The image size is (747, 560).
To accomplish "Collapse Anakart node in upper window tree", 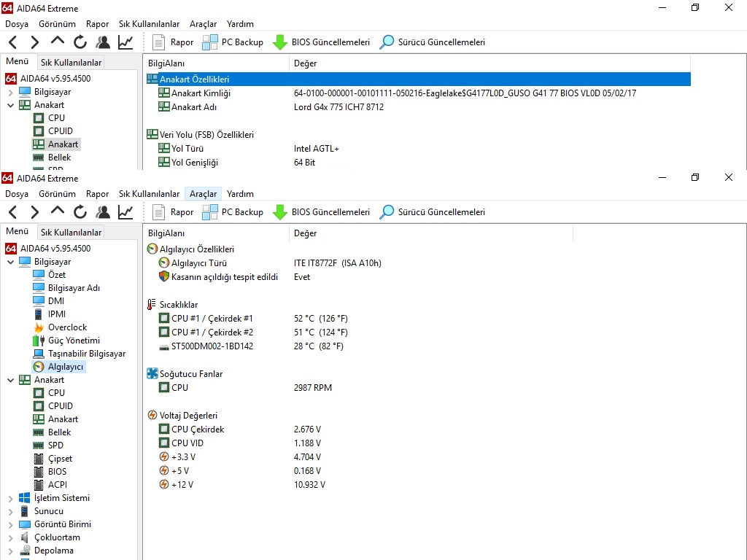I will (x=10, y=105).
